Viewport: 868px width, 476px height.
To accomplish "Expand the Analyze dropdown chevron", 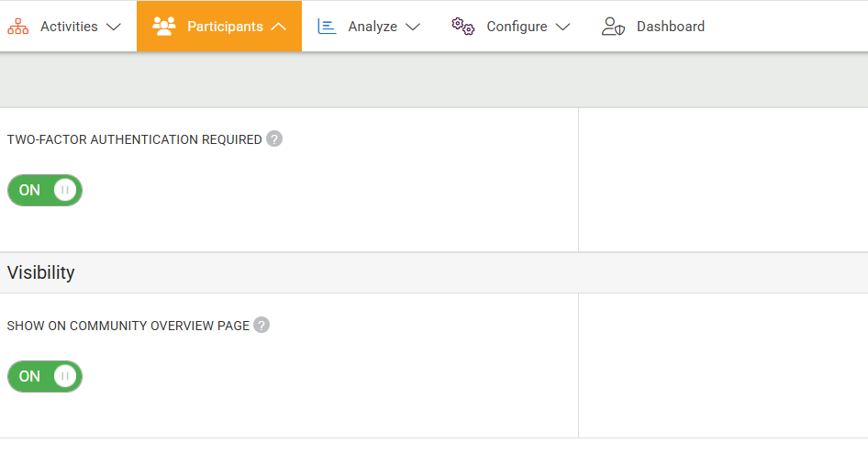I will 413,28.
